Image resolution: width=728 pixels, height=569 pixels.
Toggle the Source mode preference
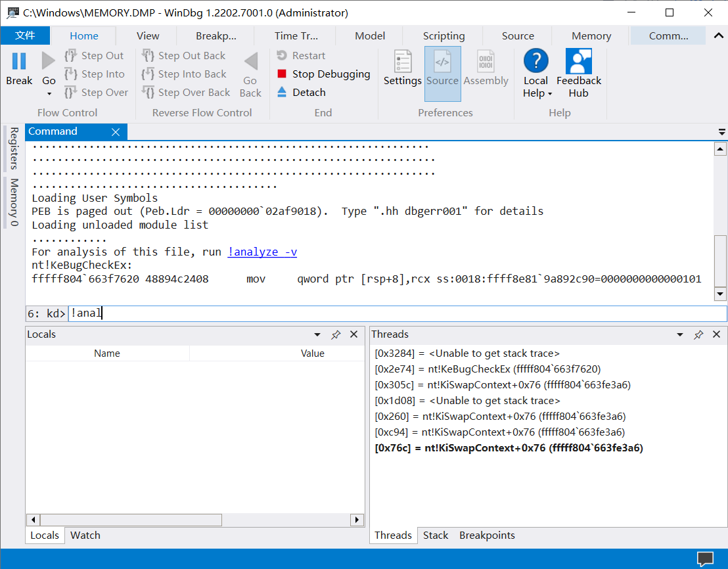[x=442, y=74]
